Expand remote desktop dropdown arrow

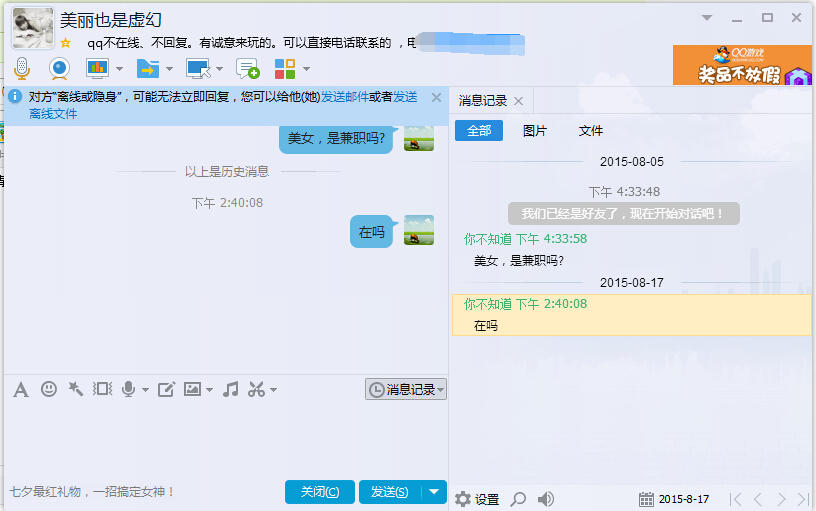click(219, 69)
